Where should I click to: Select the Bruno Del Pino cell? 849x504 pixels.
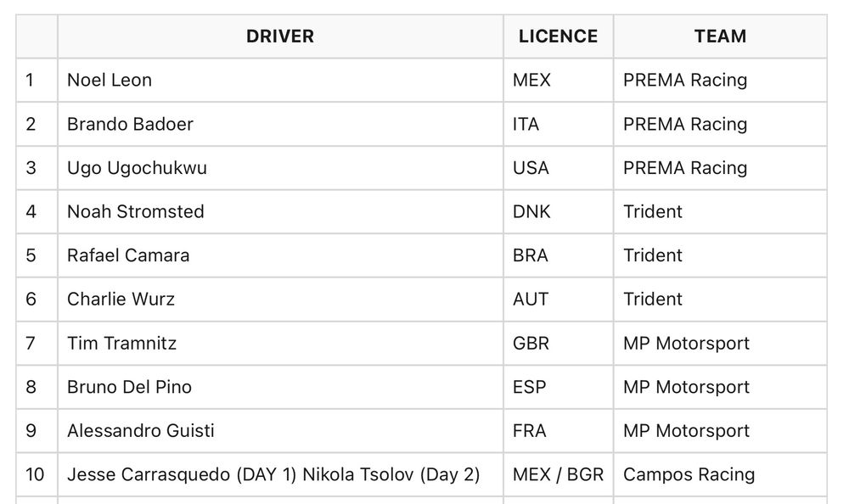pyautogui.click(x=129, y=387)
